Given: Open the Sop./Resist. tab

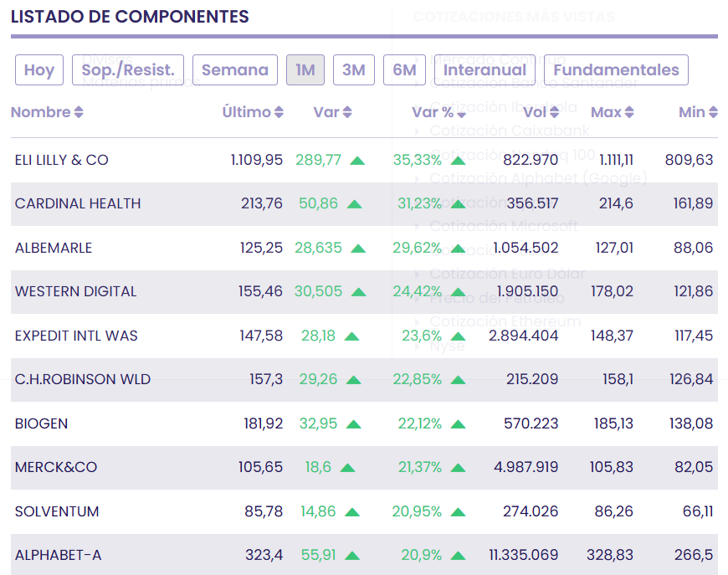Looking at the screenshot, I should (x=128, y=70).
